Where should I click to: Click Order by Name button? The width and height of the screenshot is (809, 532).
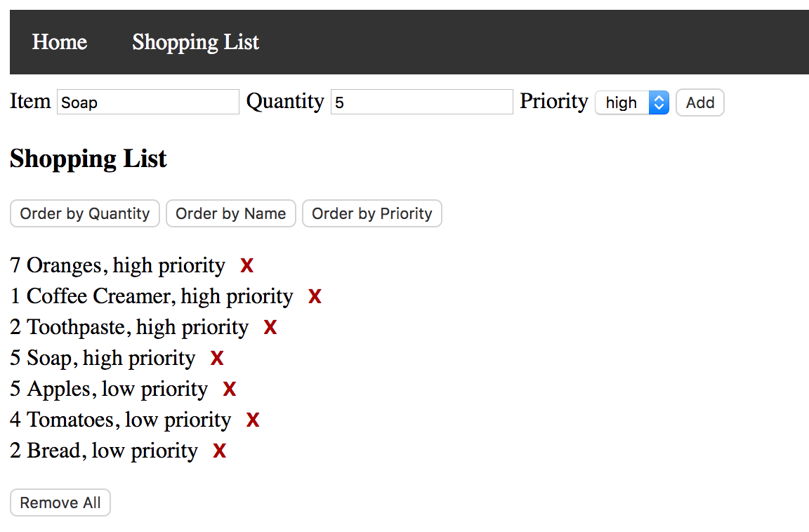(230, 213)
